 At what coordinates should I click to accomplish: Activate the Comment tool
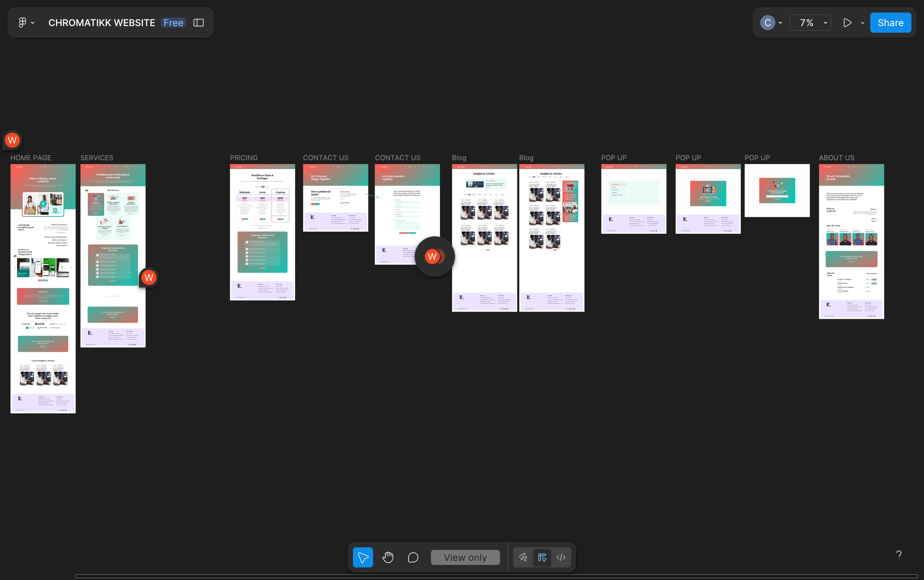[x=413, y=557]
